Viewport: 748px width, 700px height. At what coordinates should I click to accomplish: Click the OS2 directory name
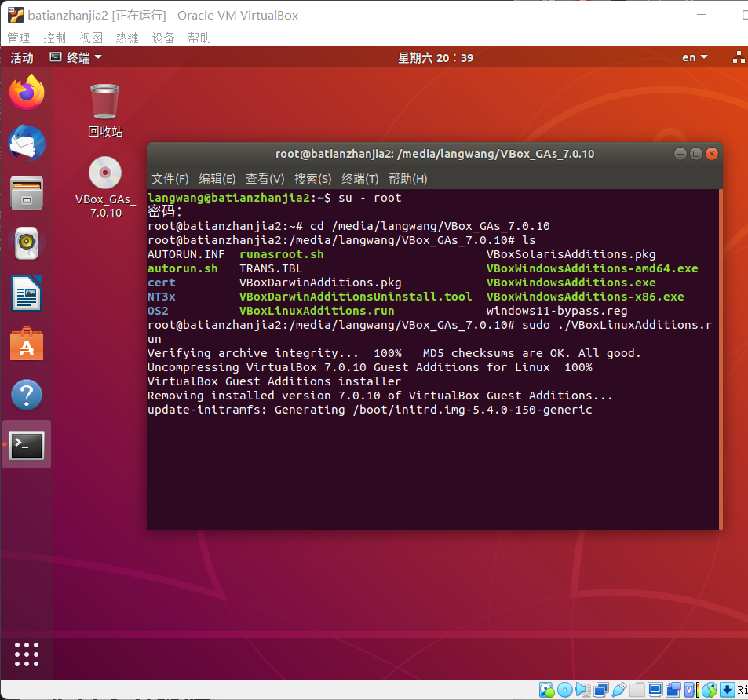tap(158, 311)
